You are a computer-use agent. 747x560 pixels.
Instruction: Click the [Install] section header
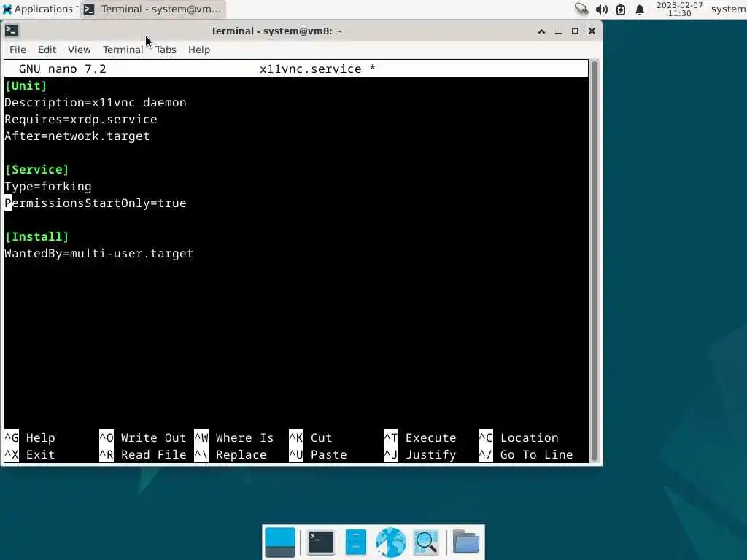point(36,237)
